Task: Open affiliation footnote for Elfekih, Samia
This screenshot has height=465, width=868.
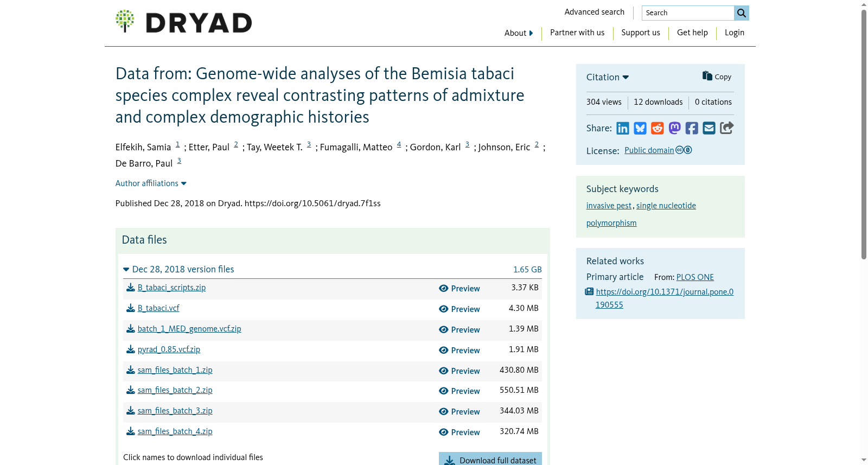Action: tap(177, 144)
